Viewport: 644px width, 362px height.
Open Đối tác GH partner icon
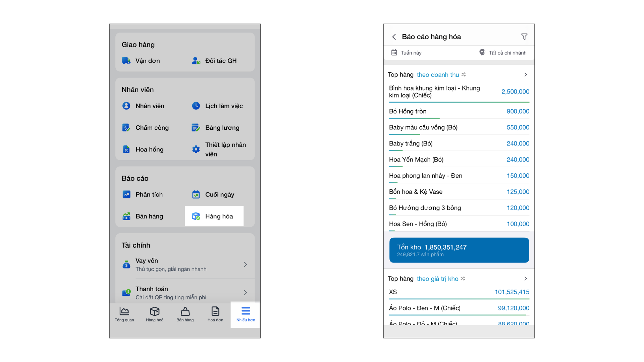pos(196,61)
